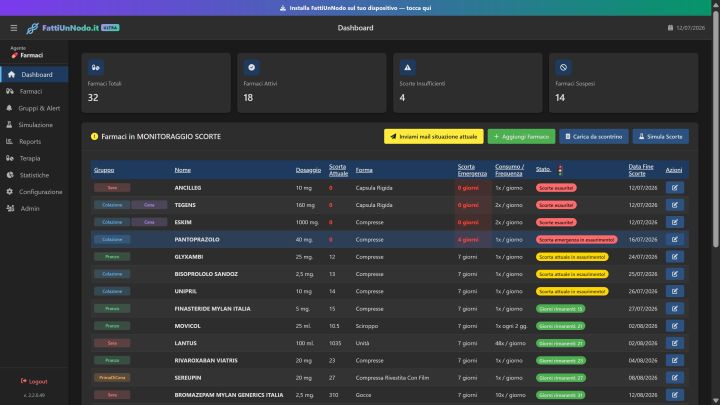Click PANTOPRAZOLO Scorta emergenza in esaurimento badge
720x405 pixels.
[576, 240]
